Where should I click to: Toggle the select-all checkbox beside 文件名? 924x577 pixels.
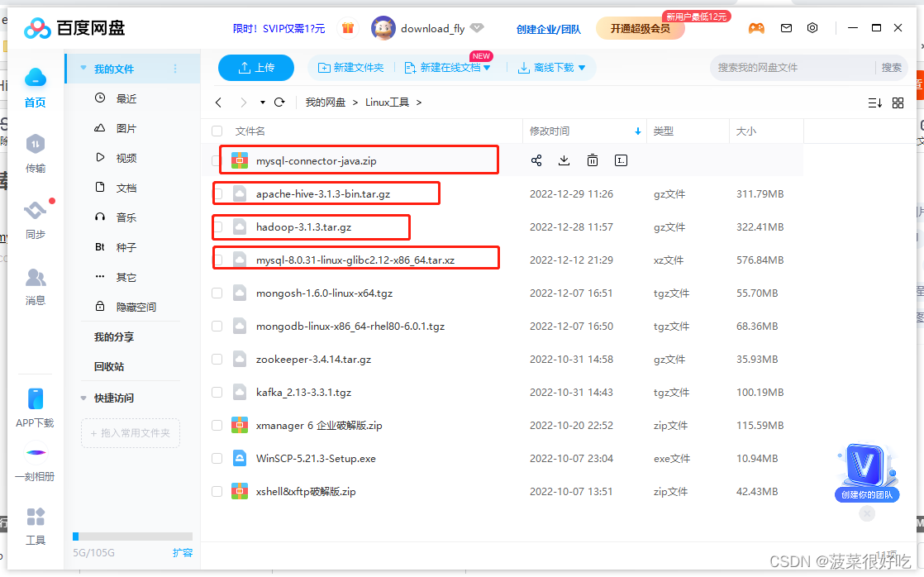pos(217,131)
